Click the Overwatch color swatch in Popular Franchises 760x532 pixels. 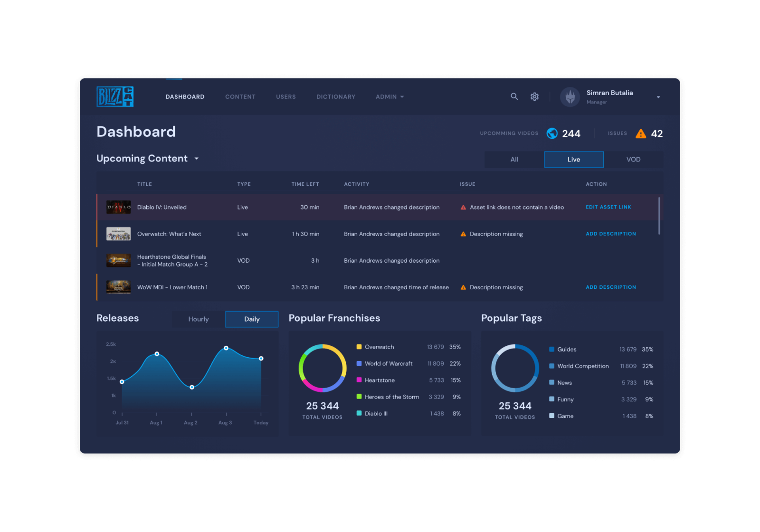[x=359, y=347]
